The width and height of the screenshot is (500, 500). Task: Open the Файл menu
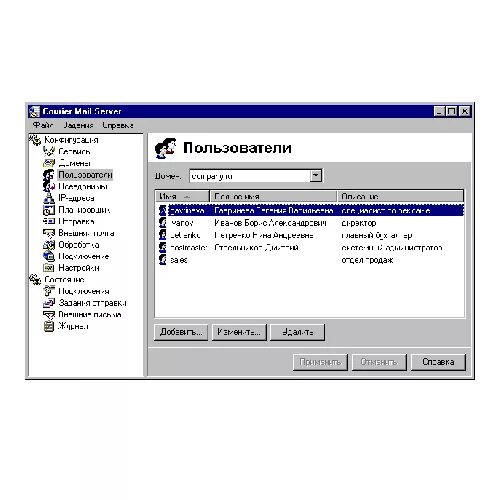point(43,125)
